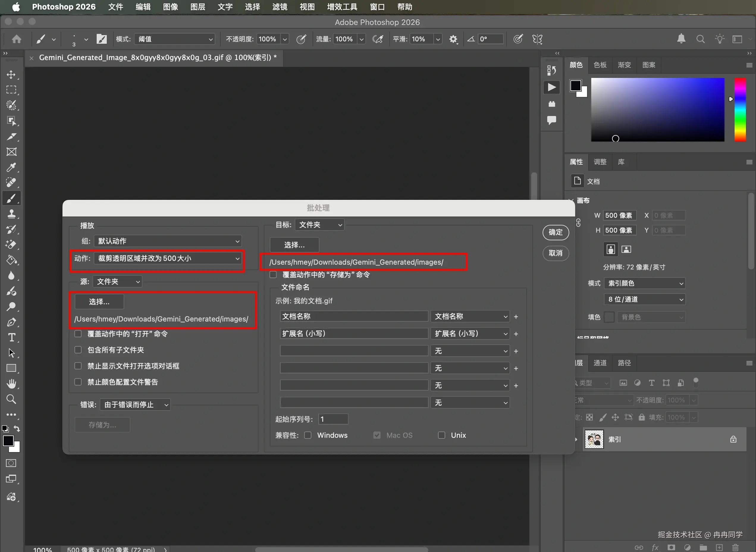Toggle 覆盖动作中的"存储为"命令 checkbox
The height and width of the screenshot is (552, 756).
coord(273,275)
